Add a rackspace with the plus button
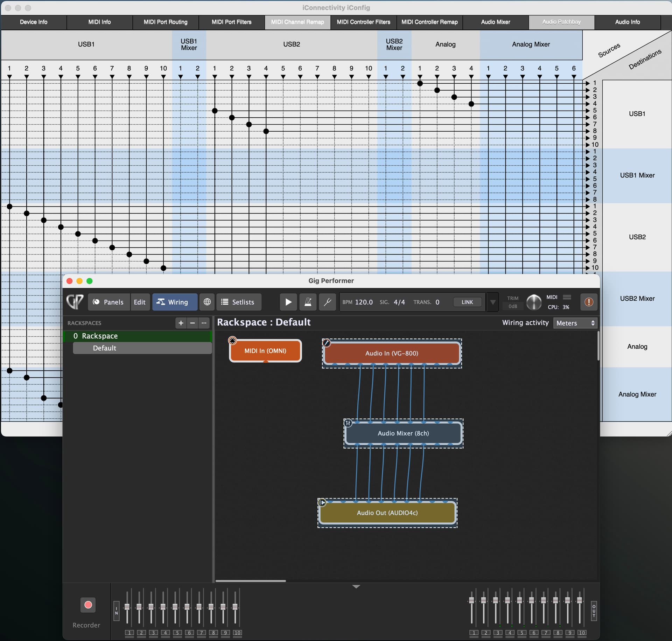The image size is (672, 641). click(181, 323)
